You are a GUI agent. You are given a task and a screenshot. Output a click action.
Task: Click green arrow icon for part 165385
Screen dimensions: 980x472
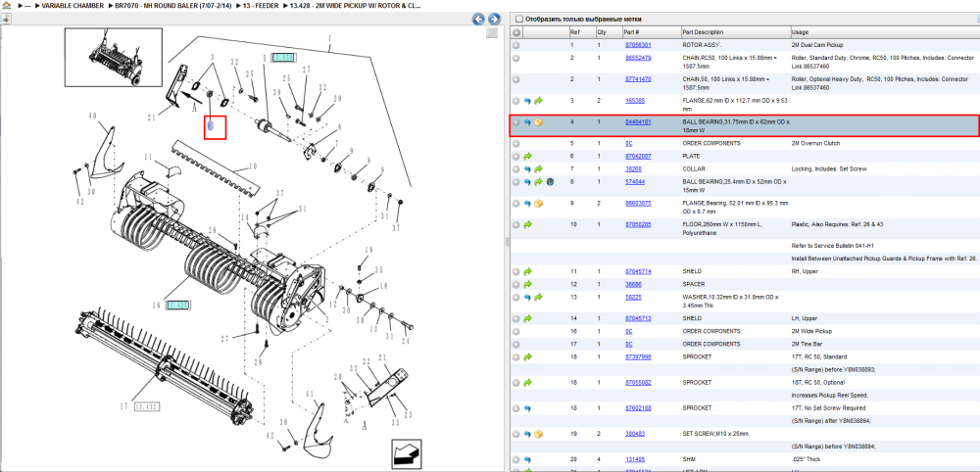coord(539,101)
